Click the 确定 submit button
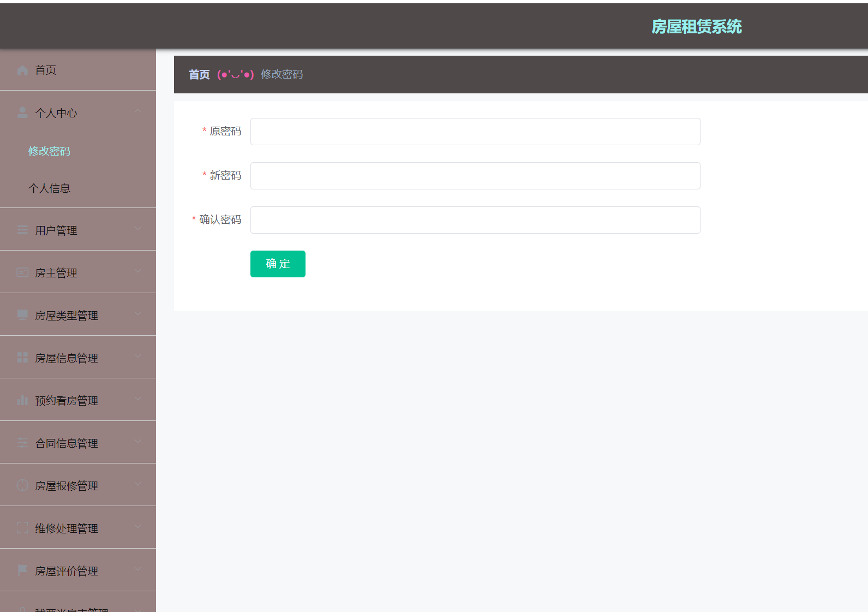This screenshot has width=868, height=612. coord(278,264)
